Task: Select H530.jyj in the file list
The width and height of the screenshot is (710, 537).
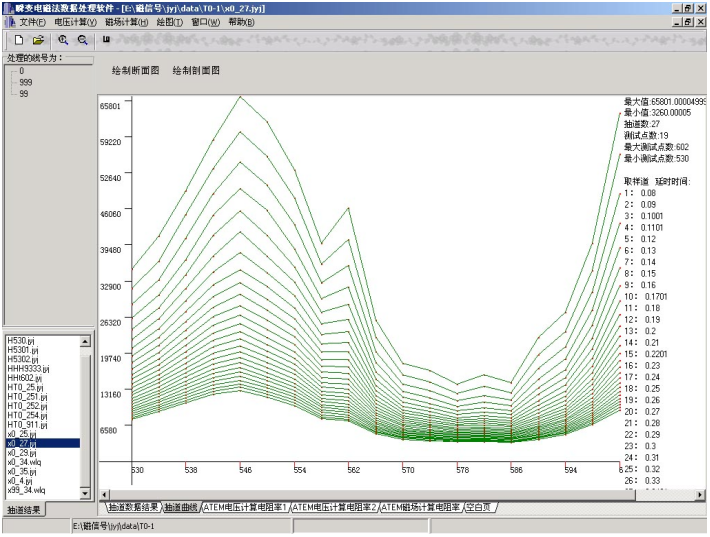Action: click(x=20, y=341)
